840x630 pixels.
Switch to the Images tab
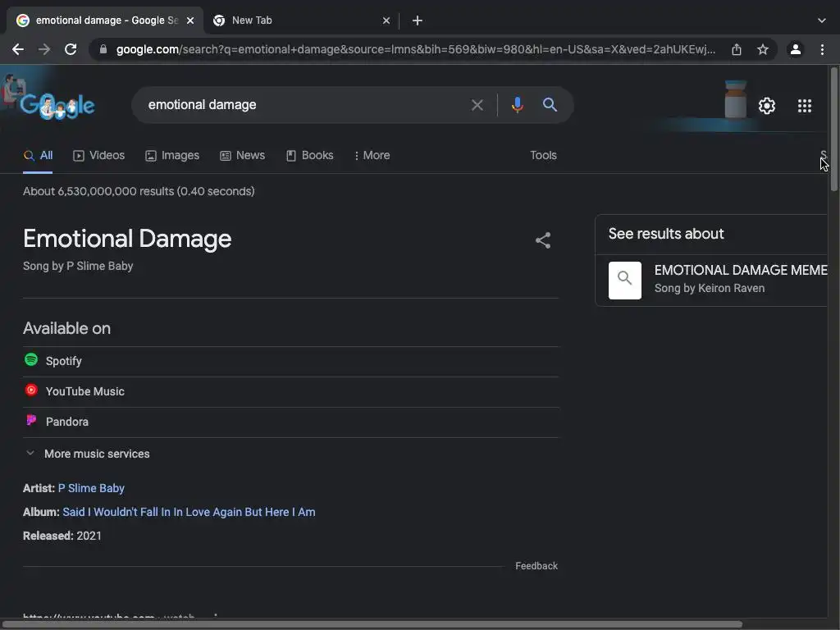coord(172,155)
